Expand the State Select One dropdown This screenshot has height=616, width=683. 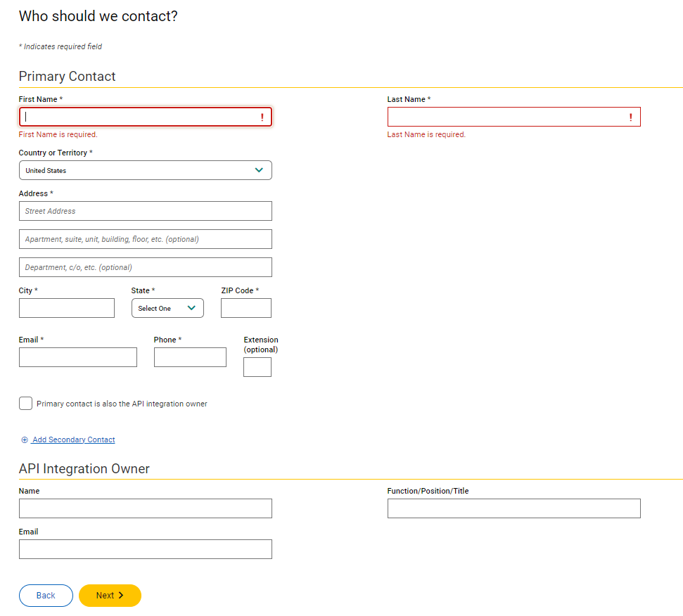click(167, 309)
